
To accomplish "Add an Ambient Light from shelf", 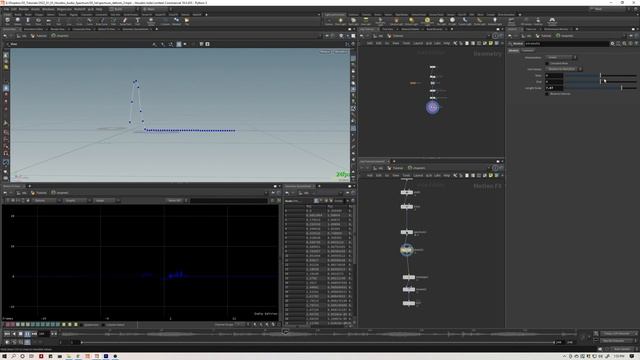I will click(x=495, y=21).
